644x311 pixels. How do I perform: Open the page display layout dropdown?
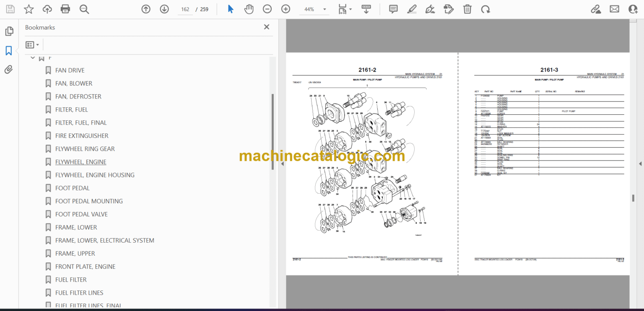(345, 8)
